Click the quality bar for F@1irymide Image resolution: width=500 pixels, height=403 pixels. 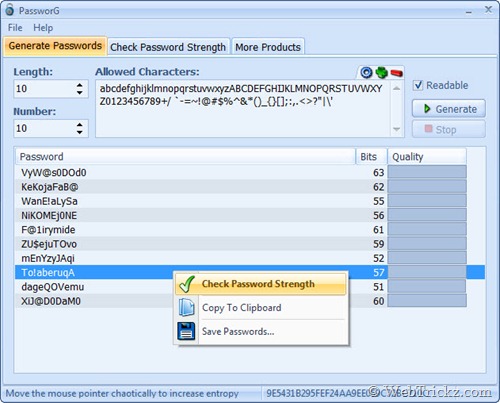click(x=427, y=230)
